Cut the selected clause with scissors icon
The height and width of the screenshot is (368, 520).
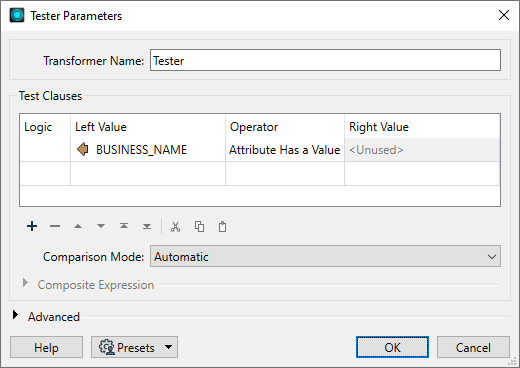(175, 226)
